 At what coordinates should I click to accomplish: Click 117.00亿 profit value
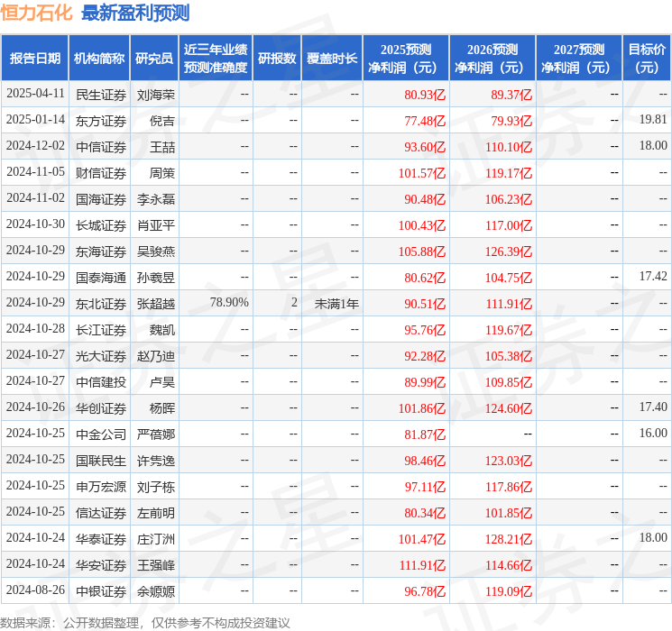(x=509, y=225)
